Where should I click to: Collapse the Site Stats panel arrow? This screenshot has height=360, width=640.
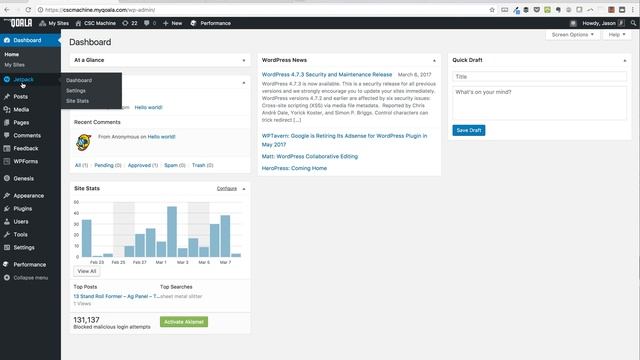(x=244, y=189)
